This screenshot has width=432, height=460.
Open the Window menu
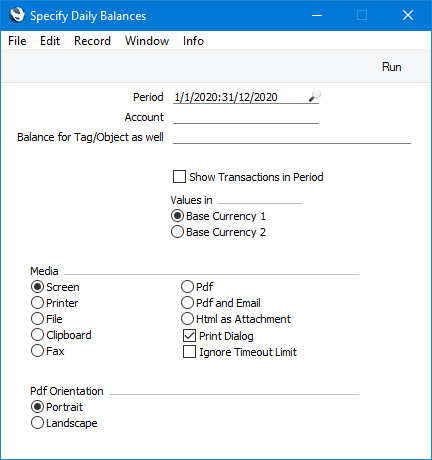[147, 41]
